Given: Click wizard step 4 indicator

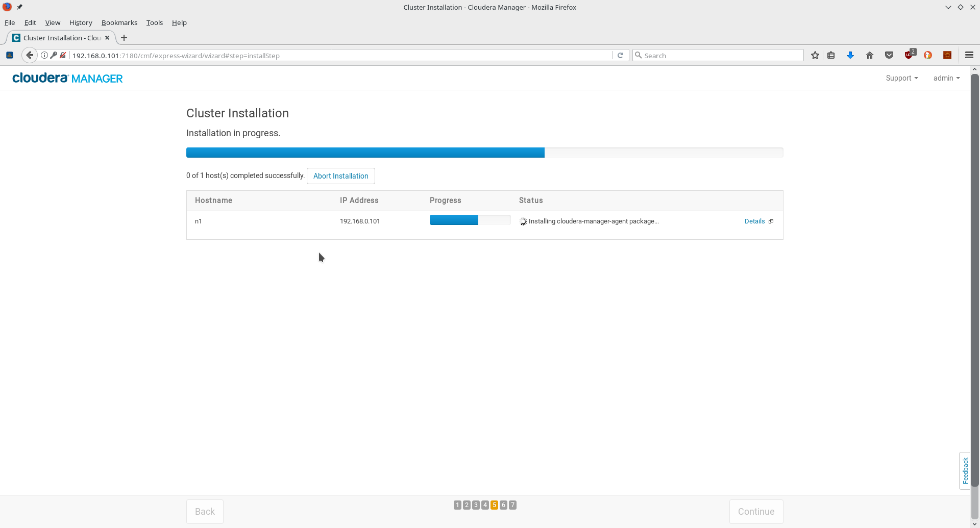Looking at the screenshot, I should (485, 505).
